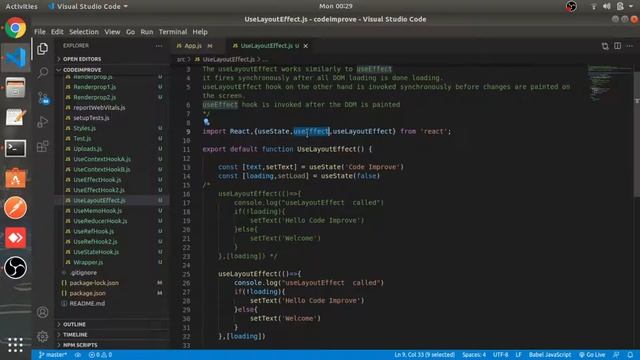Viewport: 640px width, 360px height.
Task: Switch to the App.js tab
Action: 193,46
